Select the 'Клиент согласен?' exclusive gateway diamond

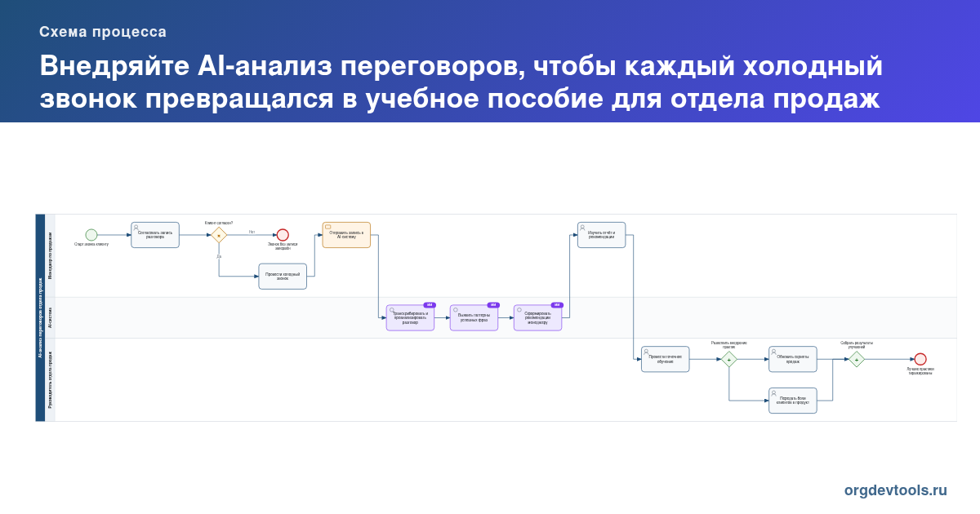pyautogui.click(x=219, y=235)
